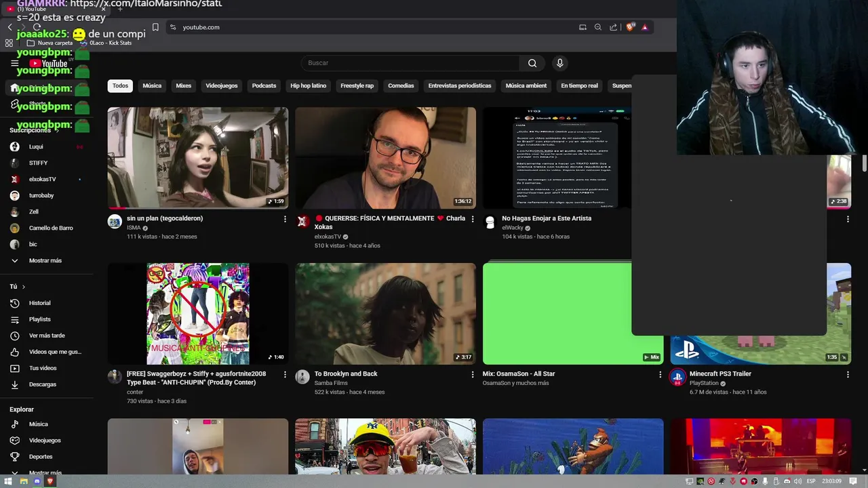Select the Podcasts filter chip

pyautogui.click(x=264, y=86)
